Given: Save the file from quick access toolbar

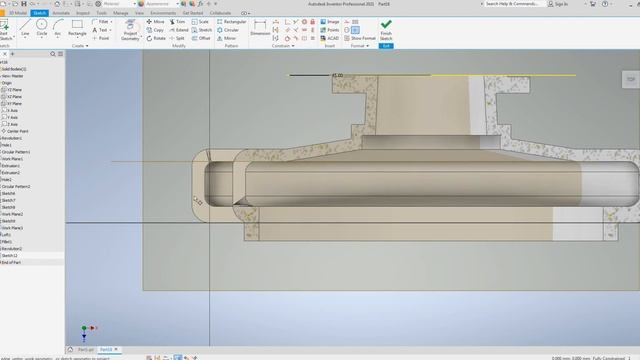Looking at the screenshot, I should pyautogui.click(x=24, y=4).
